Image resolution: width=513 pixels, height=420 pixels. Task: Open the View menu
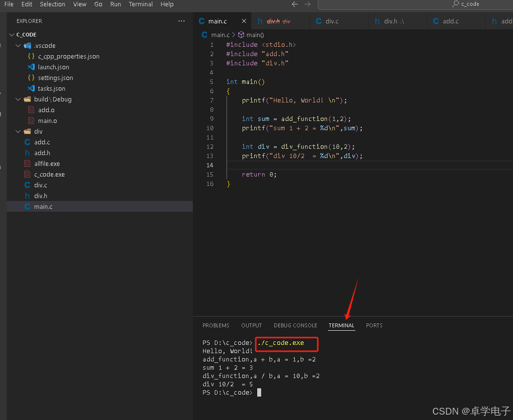80,4
